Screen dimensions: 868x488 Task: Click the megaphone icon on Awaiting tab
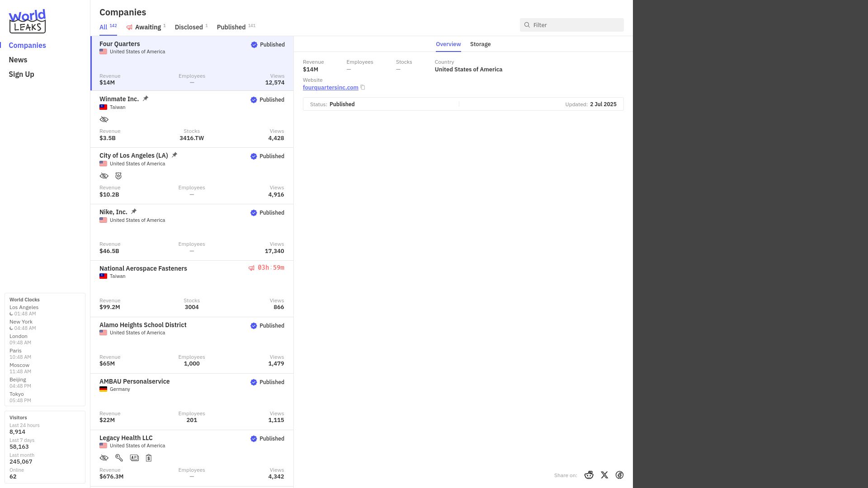pyautogui.click(x=129, y=28)
